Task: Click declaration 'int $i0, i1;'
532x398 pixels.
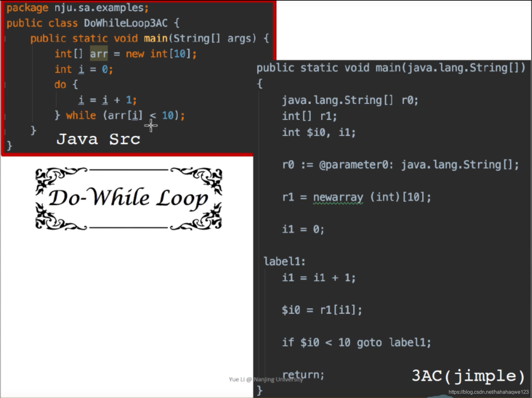Action: click(319, 133)
